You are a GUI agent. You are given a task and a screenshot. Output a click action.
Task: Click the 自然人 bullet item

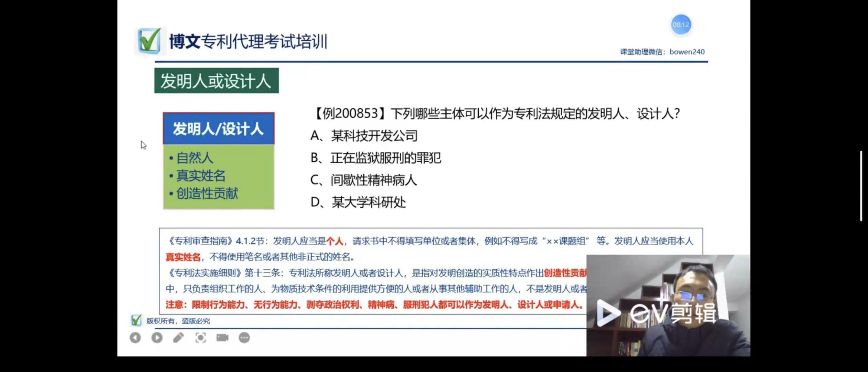point(195,158)
